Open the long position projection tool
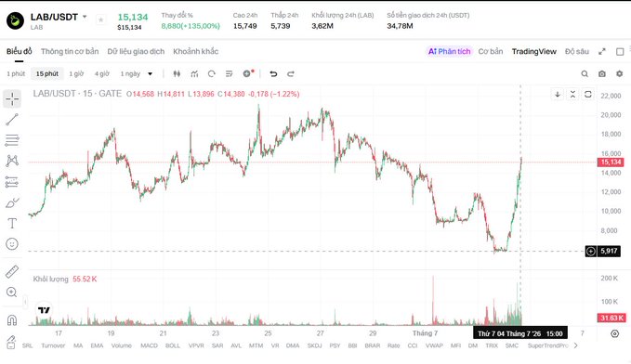This screenshot has width=631, height=364. click(12, 182)
